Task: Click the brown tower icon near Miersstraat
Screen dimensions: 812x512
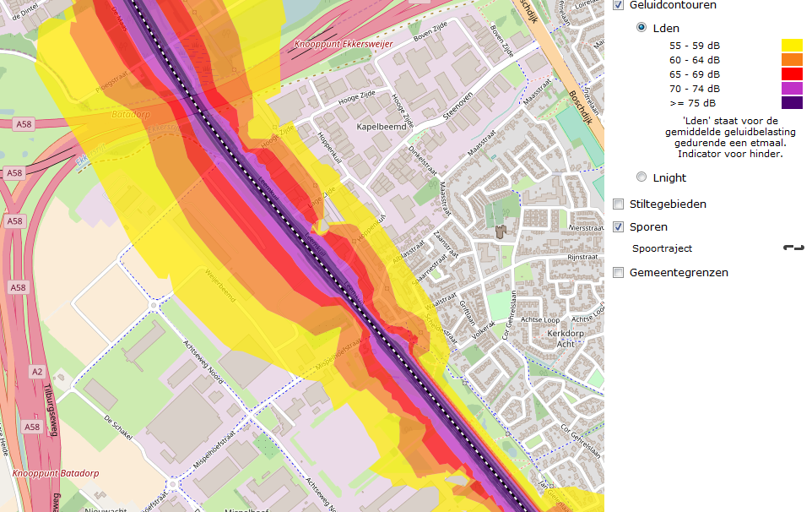Action: (x=500, y=231)
